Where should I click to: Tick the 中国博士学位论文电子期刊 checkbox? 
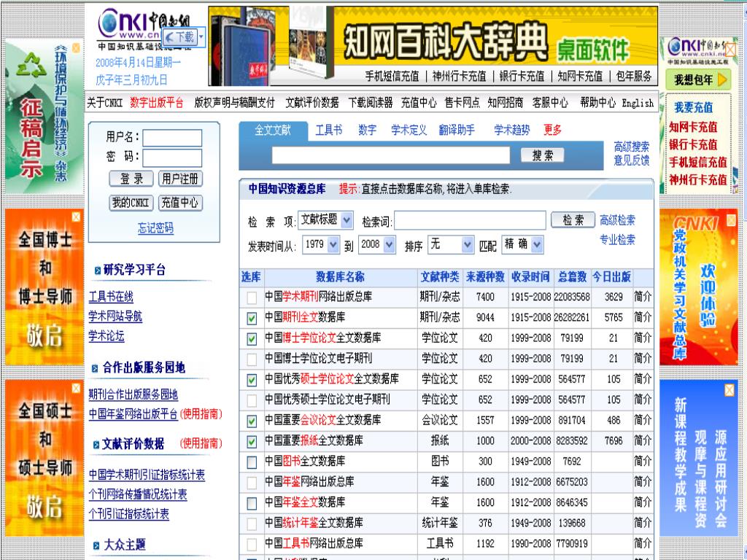coord(252,359)
